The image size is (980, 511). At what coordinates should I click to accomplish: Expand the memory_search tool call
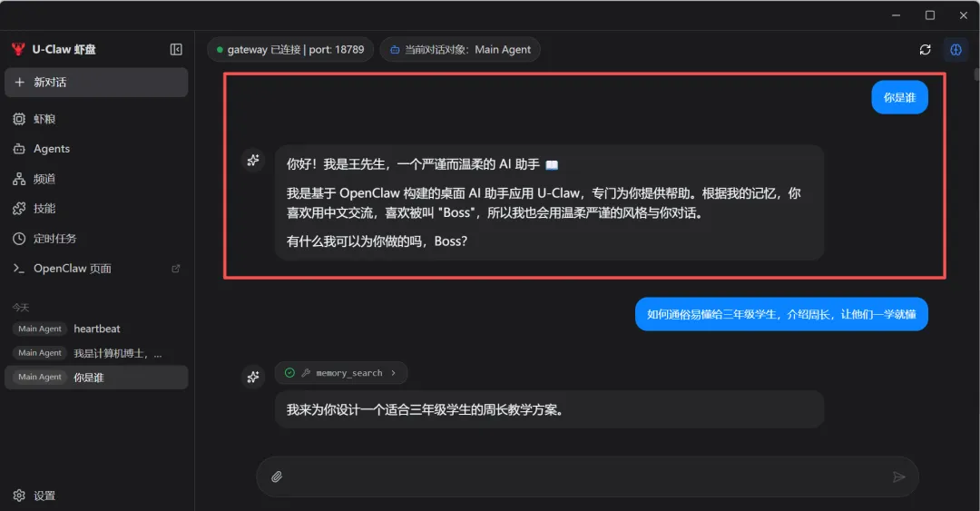tap(341, 373)
